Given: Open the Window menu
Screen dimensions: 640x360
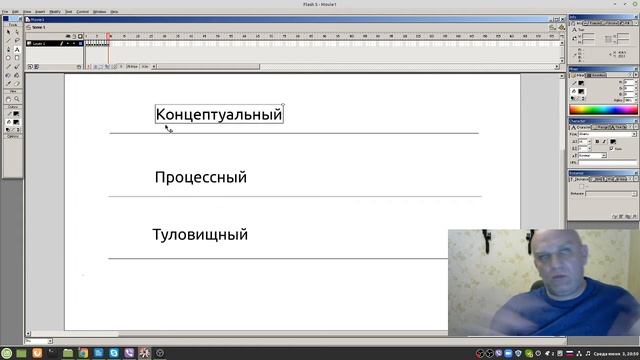Looking at the screenshot, I should 99,11.
